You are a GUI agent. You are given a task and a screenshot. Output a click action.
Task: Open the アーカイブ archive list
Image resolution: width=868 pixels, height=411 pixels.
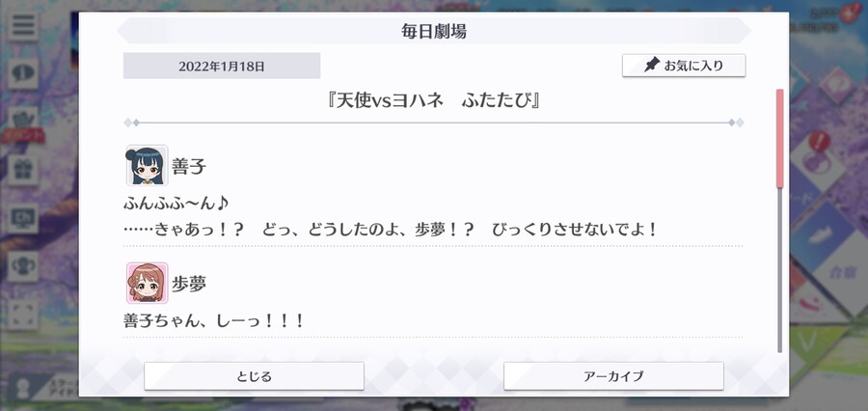click(x=613, y=376)
